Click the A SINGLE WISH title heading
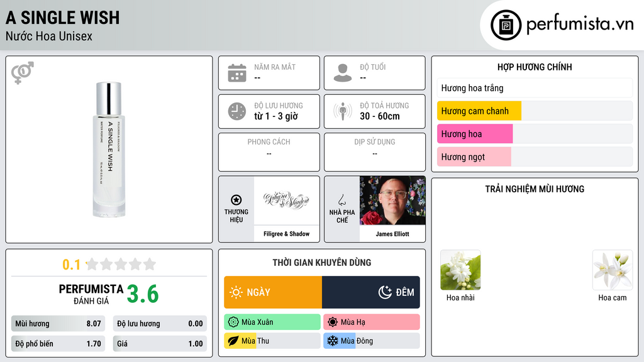This screenshot has height=362, width=644. point(63,18)
